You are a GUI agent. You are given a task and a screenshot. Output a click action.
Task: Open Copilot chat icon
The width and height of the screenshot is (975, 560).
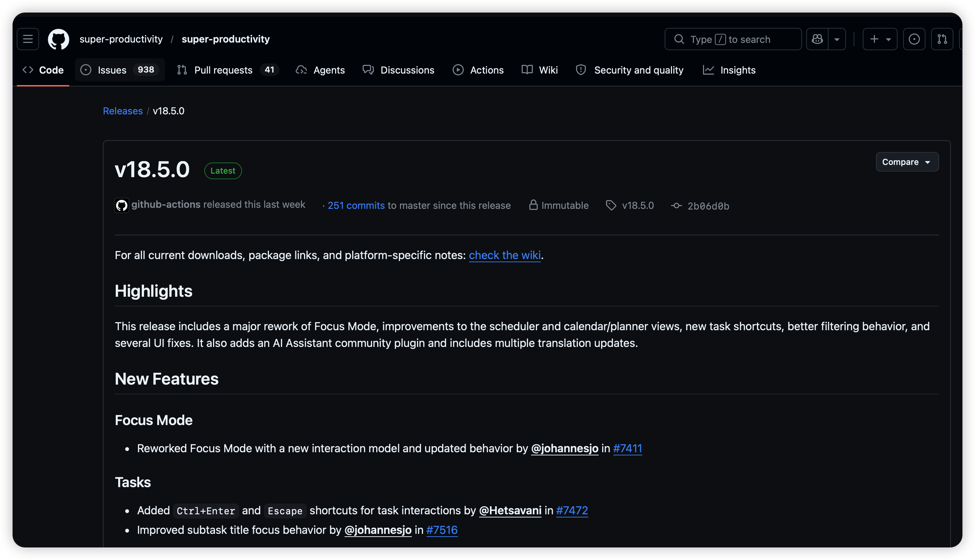[817, 39]
